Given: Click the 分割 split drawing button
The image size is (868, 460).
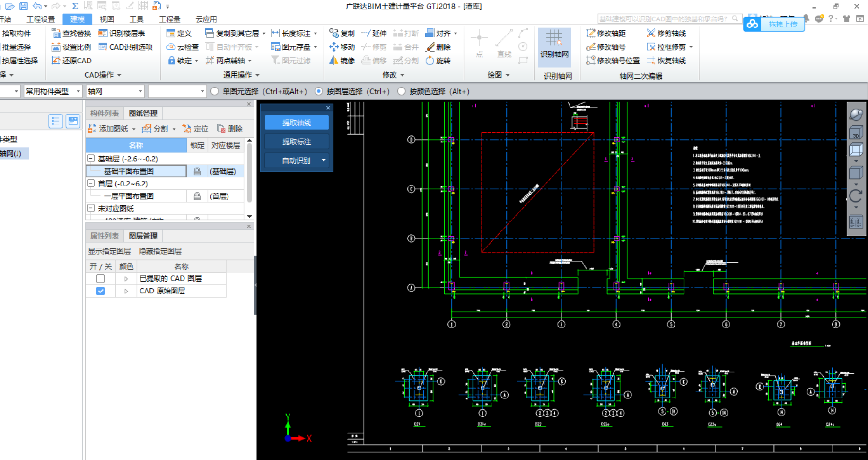Looking at the screenshot, I should 155,129.
